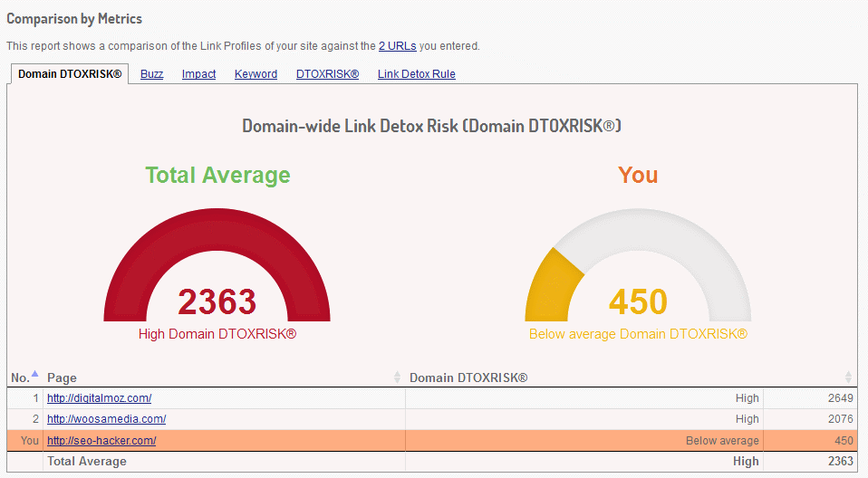Select the Keyword tab

pos(256,74)
